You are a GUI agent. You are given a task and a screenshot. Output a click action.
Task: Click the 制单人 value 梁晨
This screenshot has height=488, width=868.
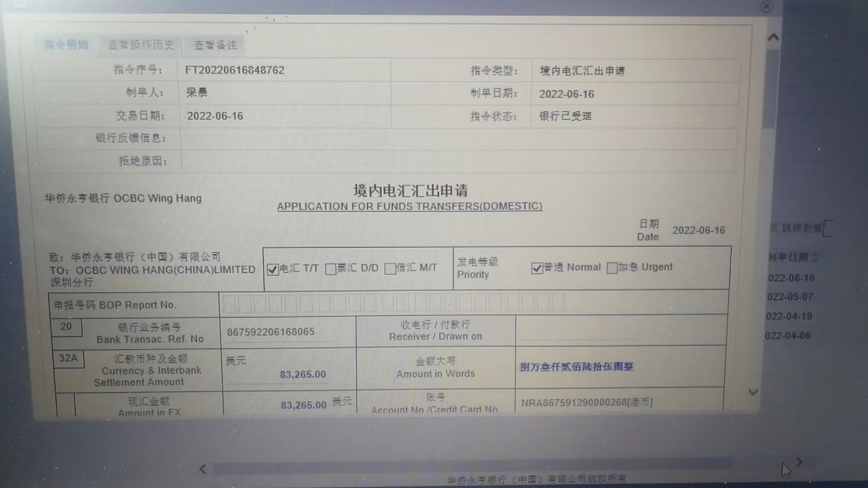197,93
